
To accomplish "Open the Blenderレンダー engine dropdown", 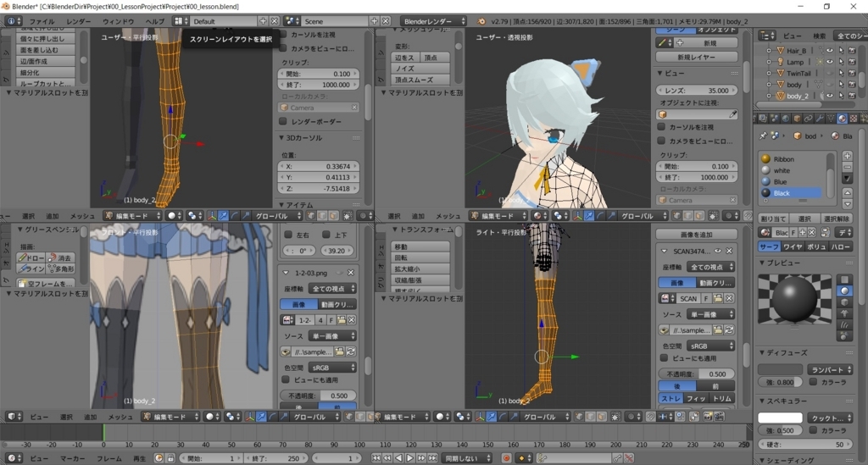I will point(433,21).
